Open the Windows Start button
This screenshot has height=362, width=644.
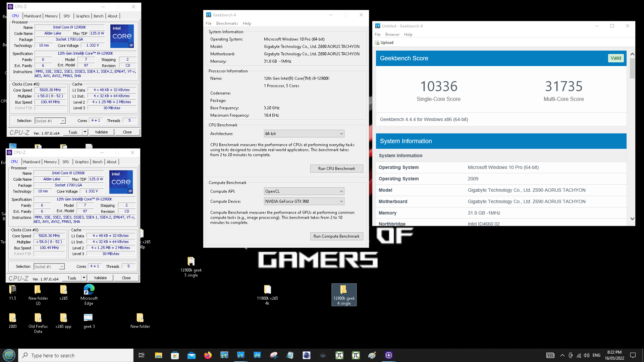[x=9, y=355]
